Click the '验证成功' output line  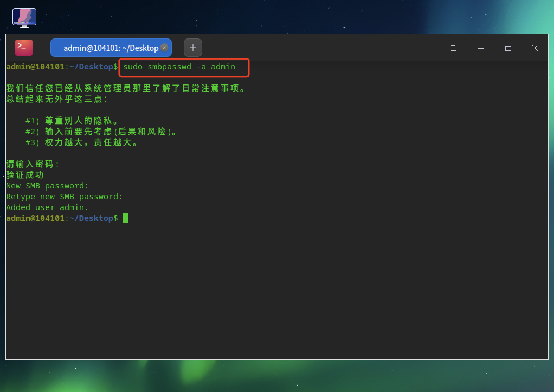point(25,175)
